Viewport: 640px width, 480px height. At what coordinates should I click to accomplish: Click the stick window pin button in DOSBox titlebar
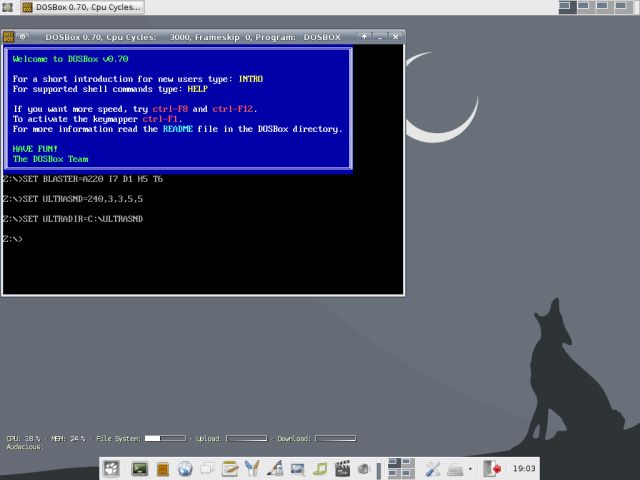[x=23, y=37]
